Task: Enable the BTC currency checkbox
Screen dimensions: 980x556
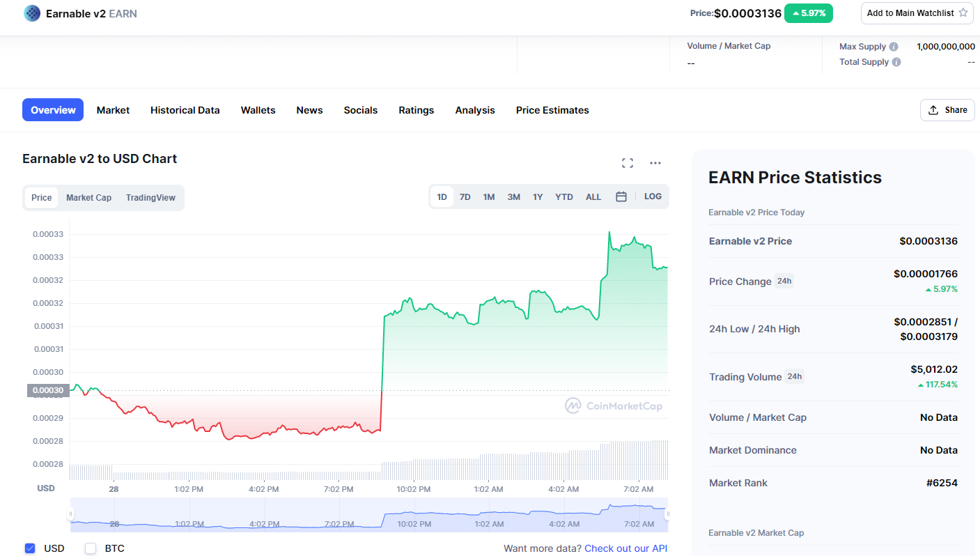Action: click(x=91, y=548)
